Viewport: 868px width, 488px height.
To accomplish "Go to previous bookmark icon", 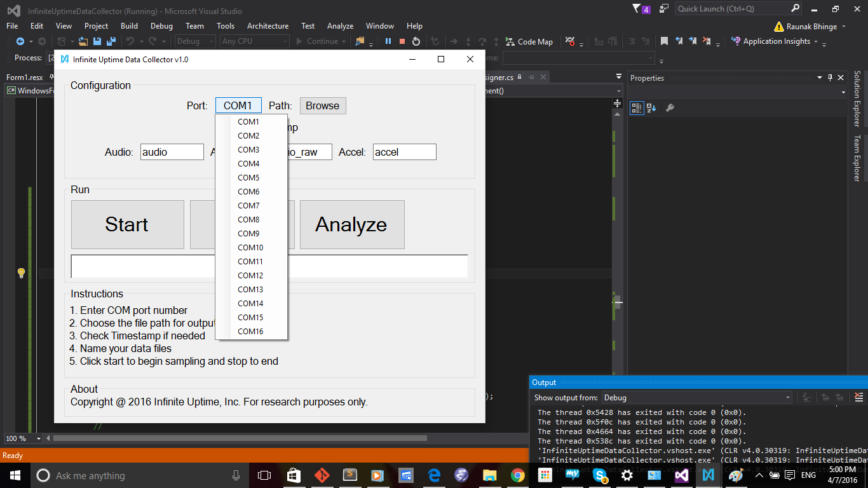I will click(679, 41).
